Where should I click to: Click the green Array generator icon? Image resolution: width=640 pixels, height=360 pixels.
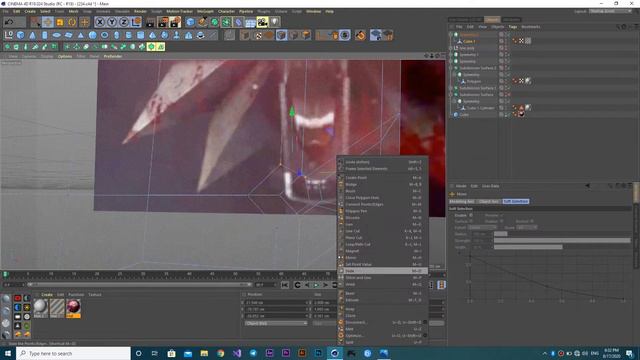point(227,22)
